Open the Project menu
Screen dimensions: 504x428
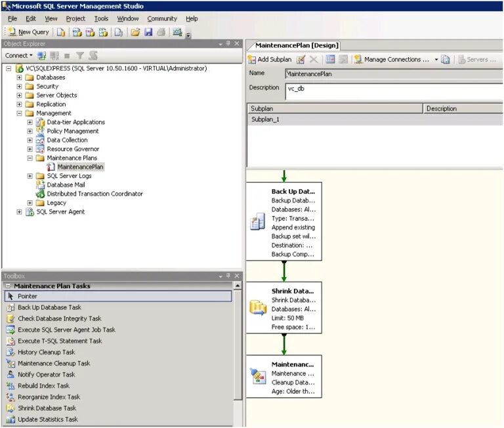pyautogui.click(x=75, y=18)
